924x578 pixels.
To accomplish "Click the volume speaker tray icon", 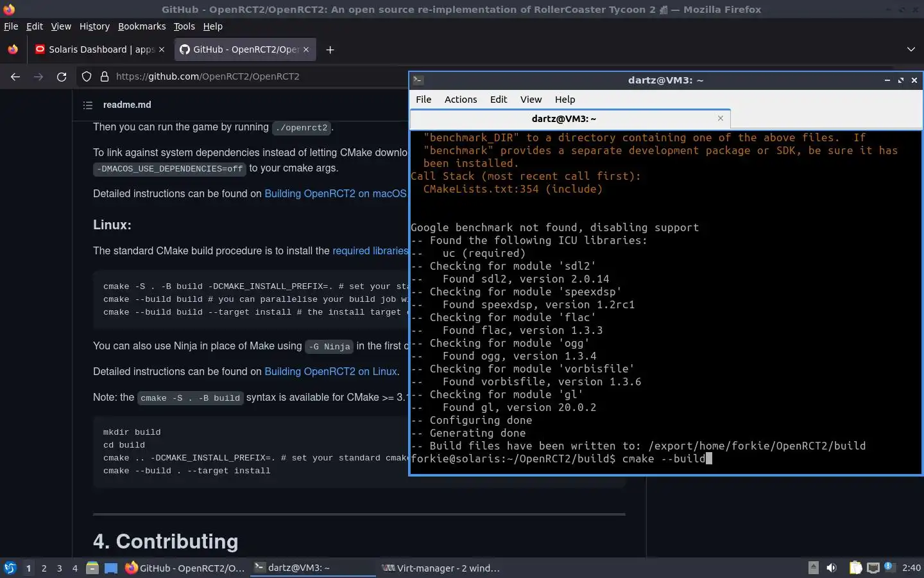I will tap(832, 568).
